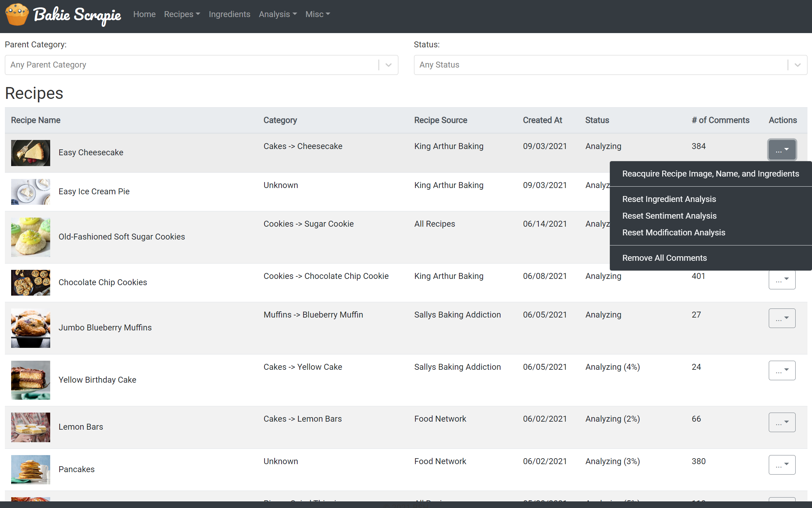Close the open Easy Cheesecake actions button
Viewport: 812px width, 508px height.
coord(782,150)
